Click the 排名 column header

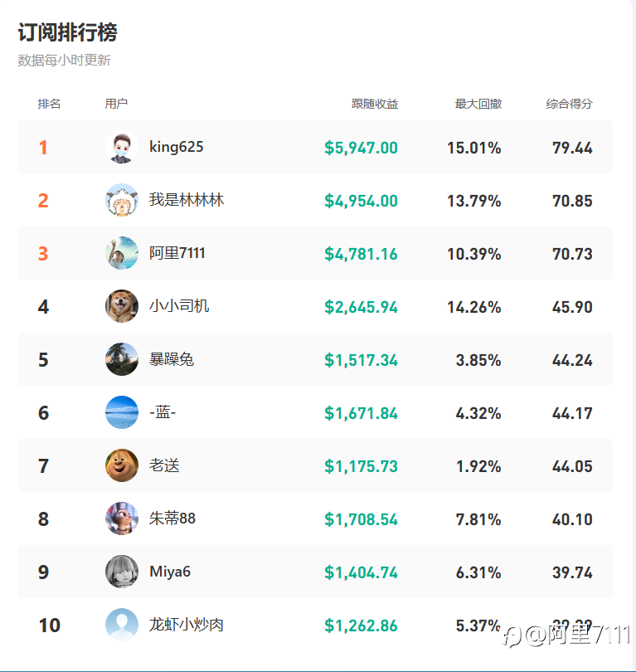tap(49, 104)
